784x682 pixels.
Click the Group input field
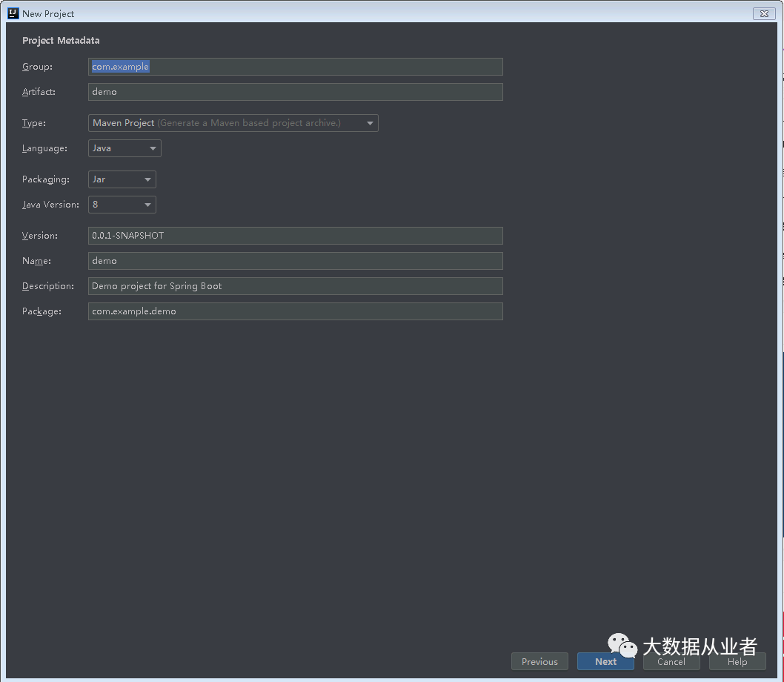click(296, 67)
